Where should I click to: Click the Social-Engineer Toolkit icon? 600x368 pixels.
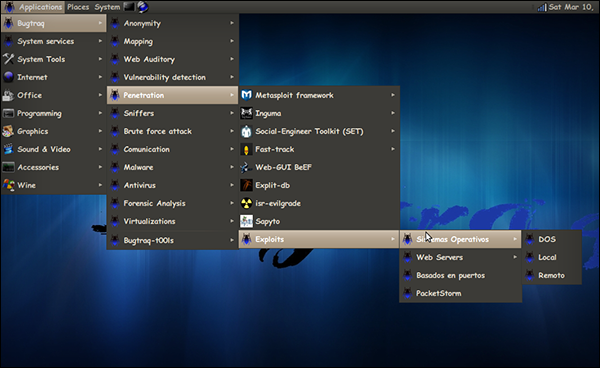(x=246, y=131)
